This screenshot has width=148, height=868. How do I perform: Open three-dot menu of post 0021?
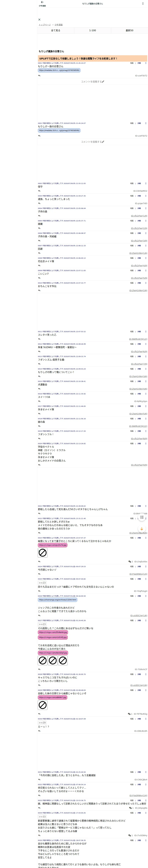tap(146, 506)
